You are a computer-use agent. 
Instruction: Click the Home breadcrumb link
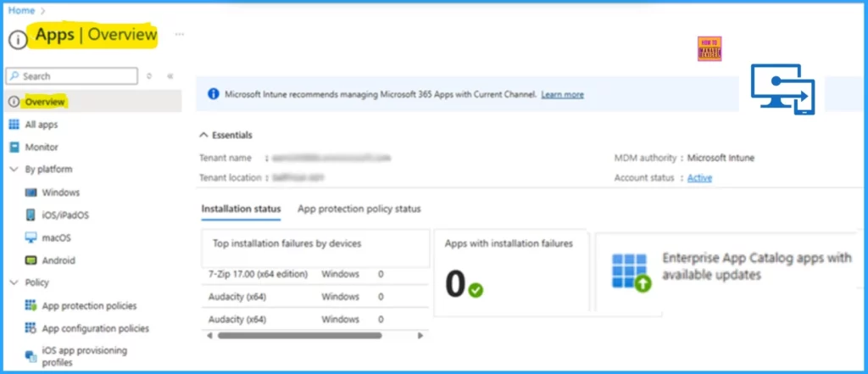(x=21, y=10)
